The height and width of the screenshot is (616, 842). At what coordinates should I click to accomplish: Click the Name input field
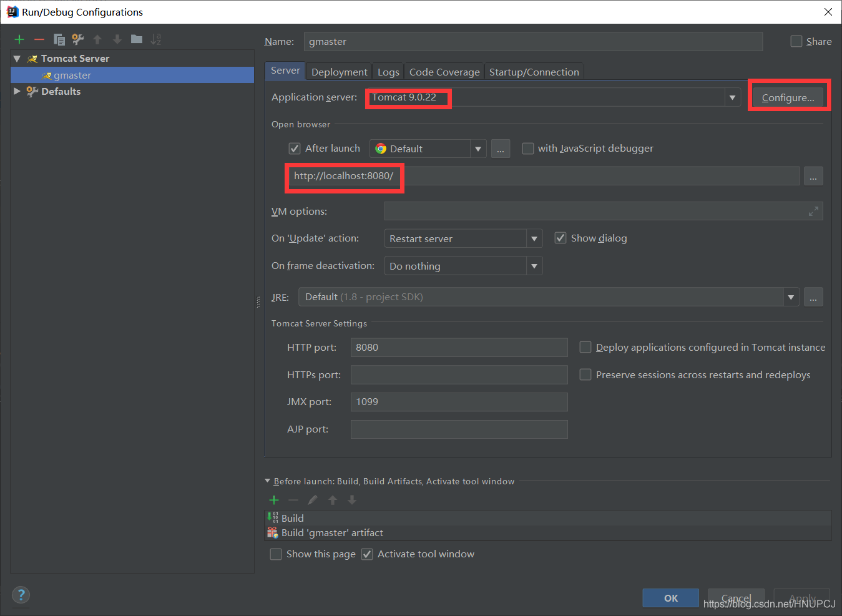click(x=534, y=42)
